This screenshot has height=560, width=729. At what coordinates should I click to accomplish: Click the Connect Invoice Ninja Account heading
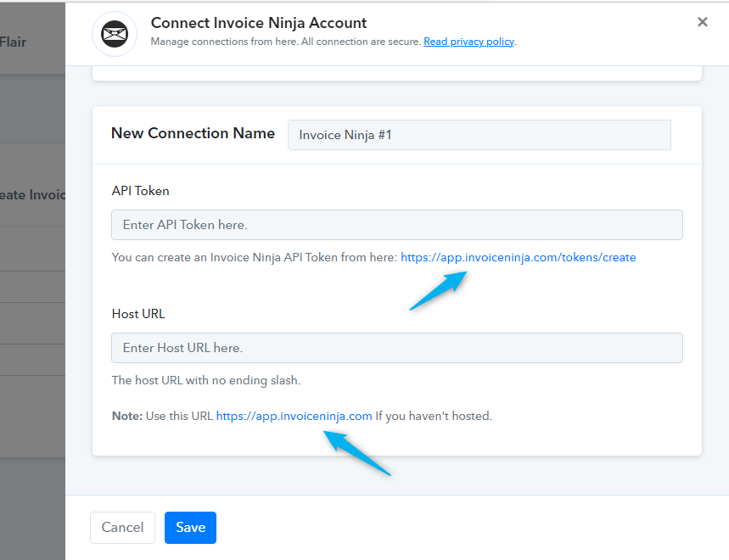(259, 23)
